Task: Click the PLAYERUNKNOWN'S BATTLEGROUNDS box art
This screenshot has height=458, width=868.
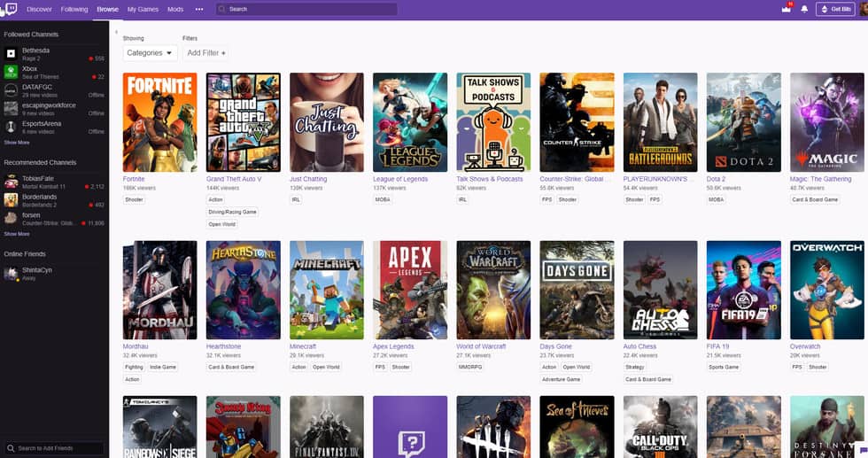Action: 661,122
